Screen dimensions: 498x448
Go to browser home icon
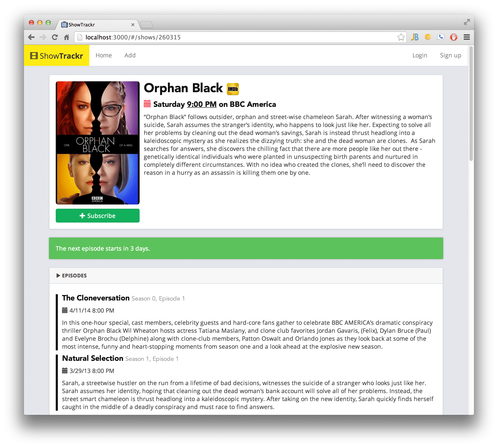coord(66,37)
